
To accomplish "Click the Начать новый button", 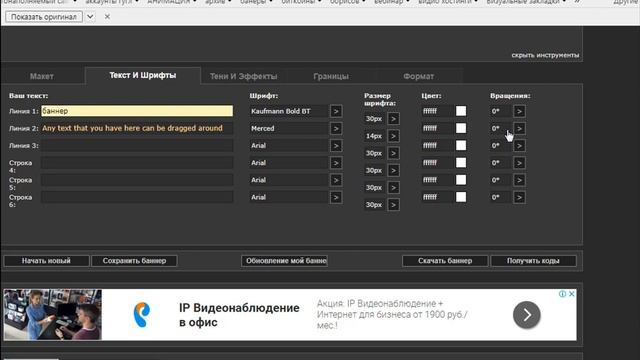I will [46, 261].
